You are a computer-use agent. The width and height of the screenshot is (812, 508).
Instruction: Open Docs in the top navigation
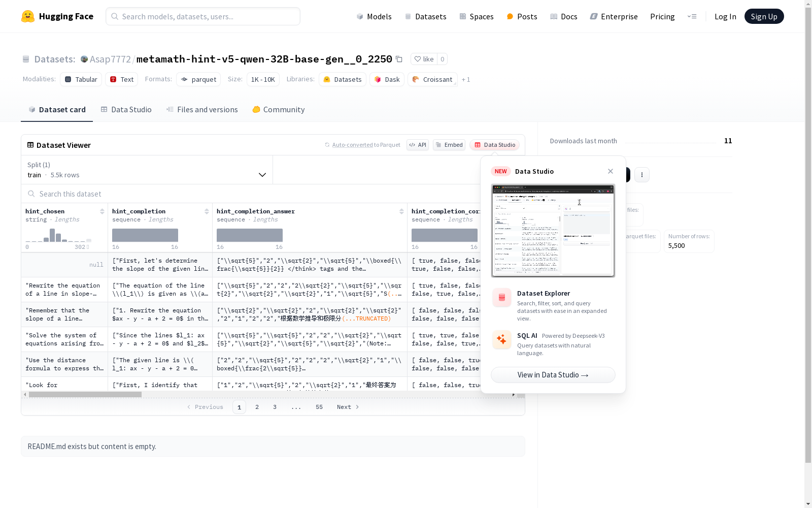tap(564, 16)
